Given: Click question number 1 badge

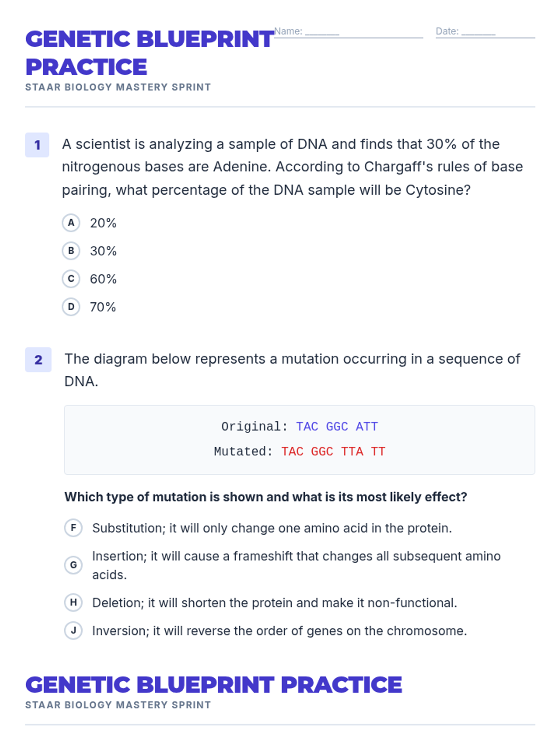Looking at the screenshot, I should coord(37,145).
